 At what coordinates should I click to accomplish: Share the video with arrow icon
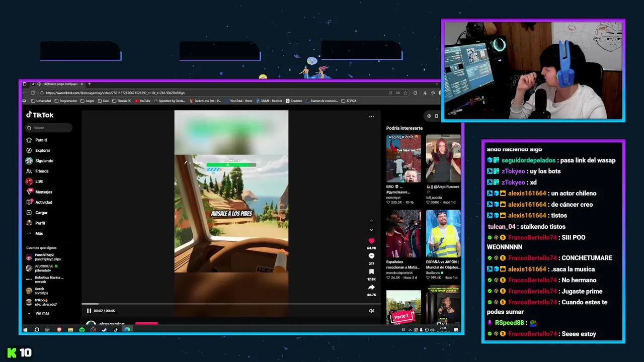[371, 287]
